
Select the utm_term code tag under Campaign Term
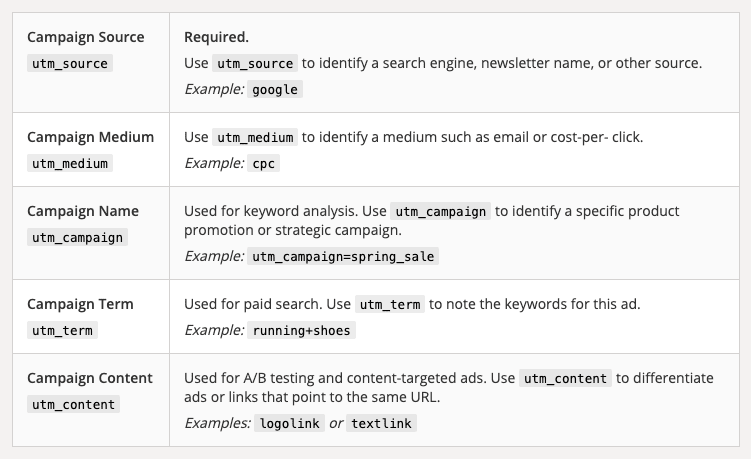click(x=62, y=330)
